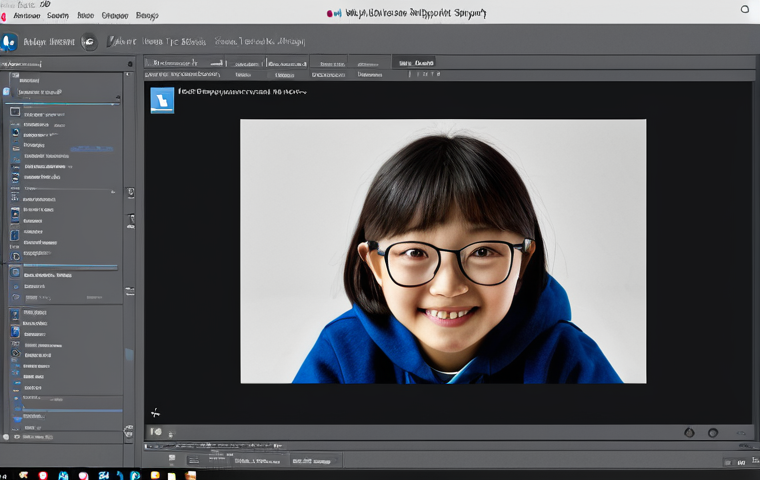Adjust the lowest blue slider in the left panel
This screenshot has height=480, width=760.
click(72, 411)
